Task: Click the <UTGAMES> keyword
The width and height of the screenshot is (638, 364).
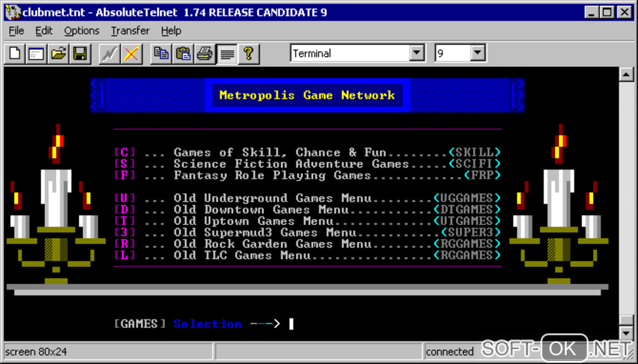Action: [467, 221]
